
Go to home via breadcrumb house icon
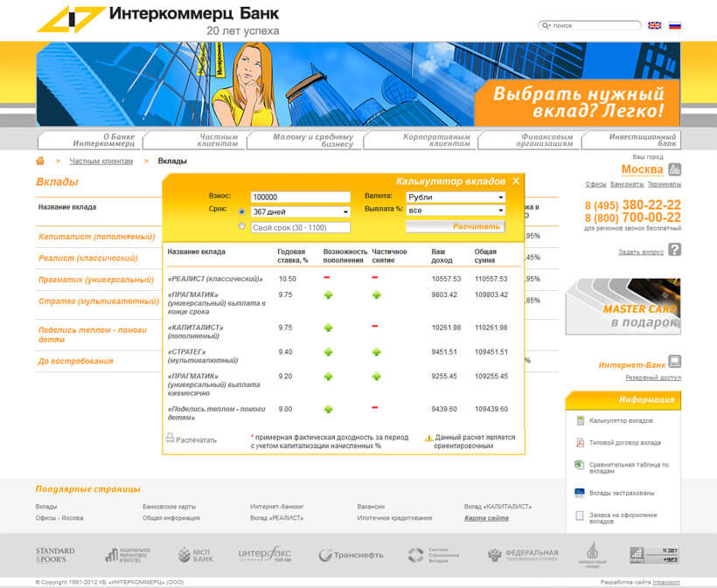pos(40,161)
